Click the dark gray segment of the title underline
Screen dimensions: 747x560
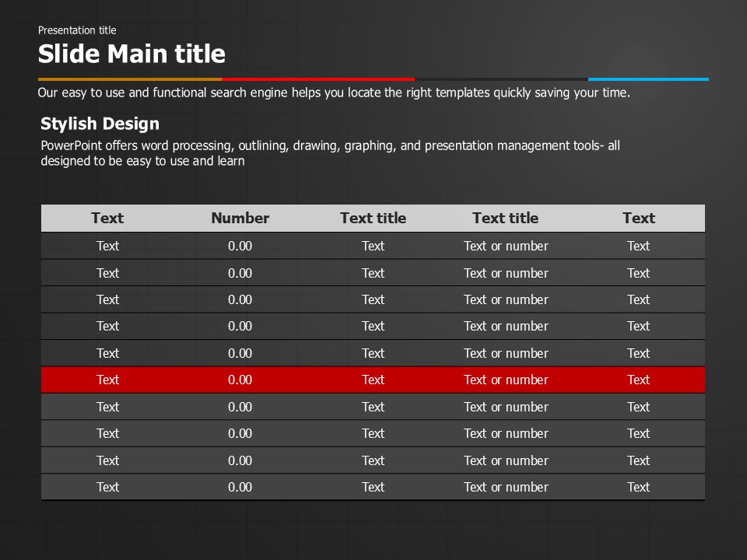click(501, 79)
